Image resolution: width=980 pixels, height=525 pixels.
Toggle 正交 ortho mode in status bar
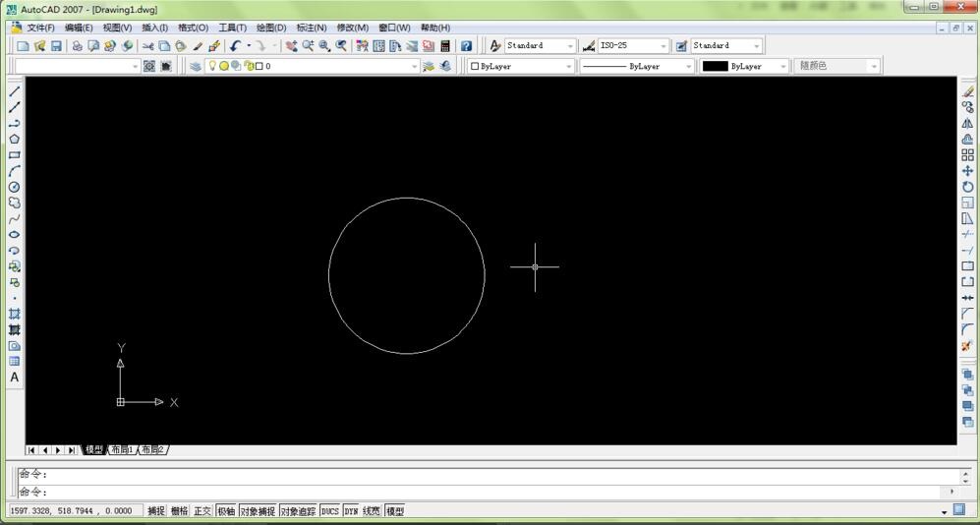coord(202,511)
